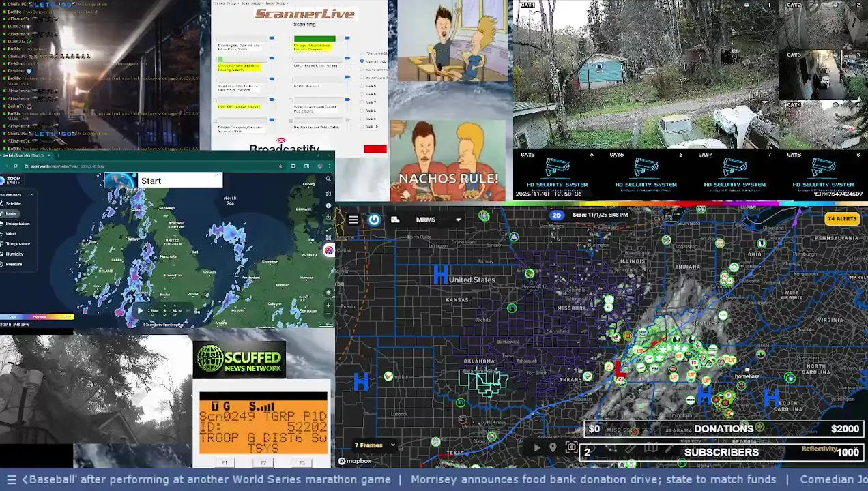Take a snapshot with the radar camera icon

pos(572,447)
